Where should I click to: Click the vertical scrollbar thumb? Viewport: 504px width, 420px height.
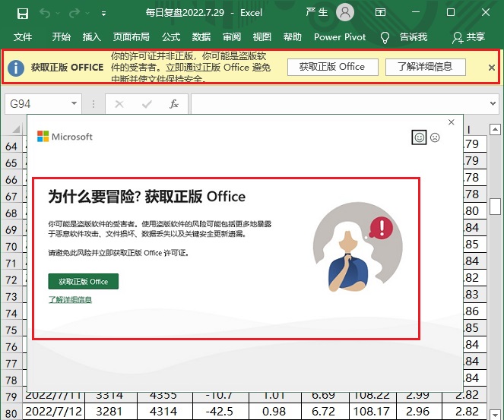pos(496,207)
